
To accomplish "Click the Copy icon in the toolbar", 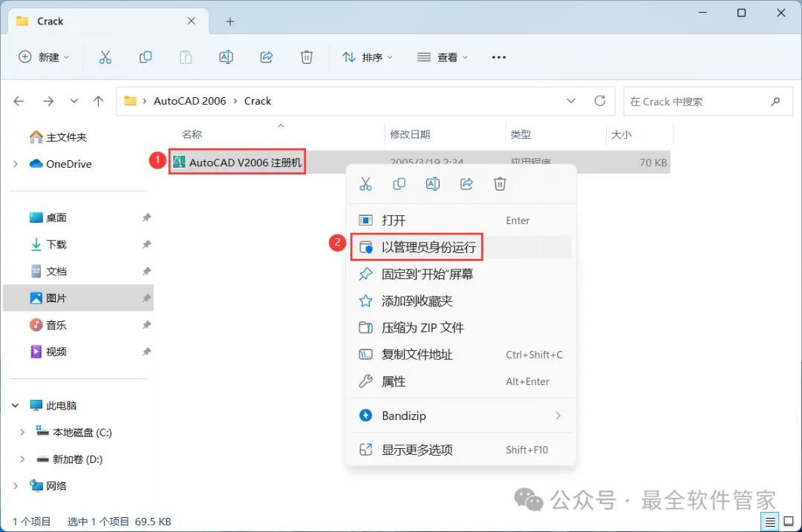I will (146, 57).
